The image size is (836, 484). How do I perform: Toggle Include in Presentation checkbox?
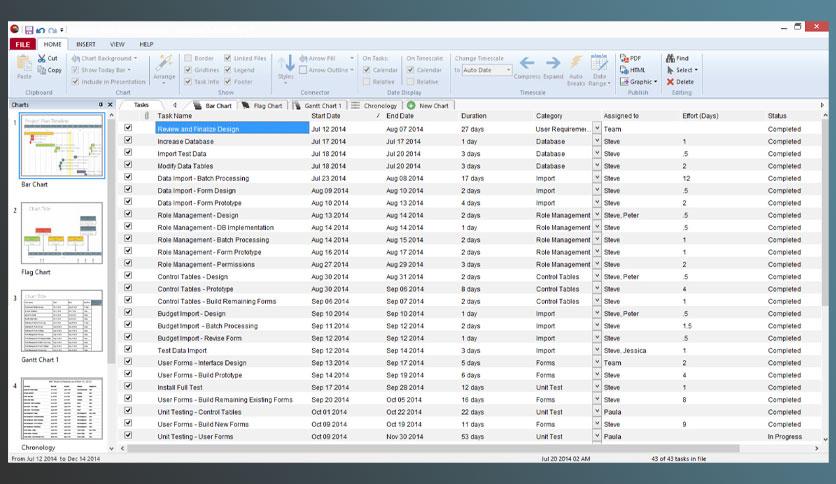[75, 82]
